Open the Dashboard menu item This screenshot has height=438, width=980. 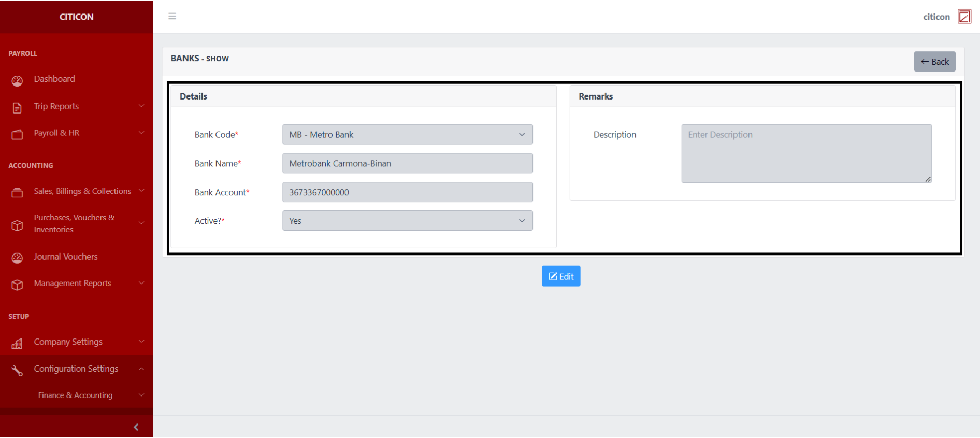point(54,79)
